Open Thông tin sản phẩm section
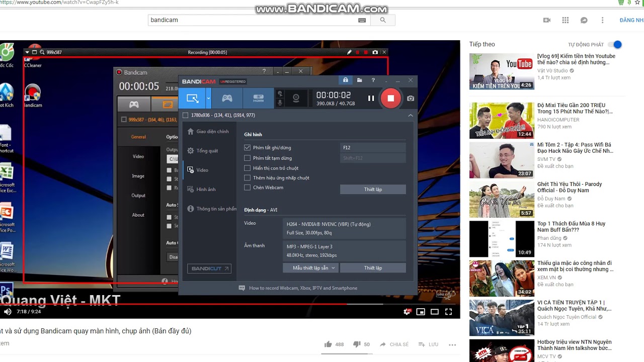 (x=211, y=209)
